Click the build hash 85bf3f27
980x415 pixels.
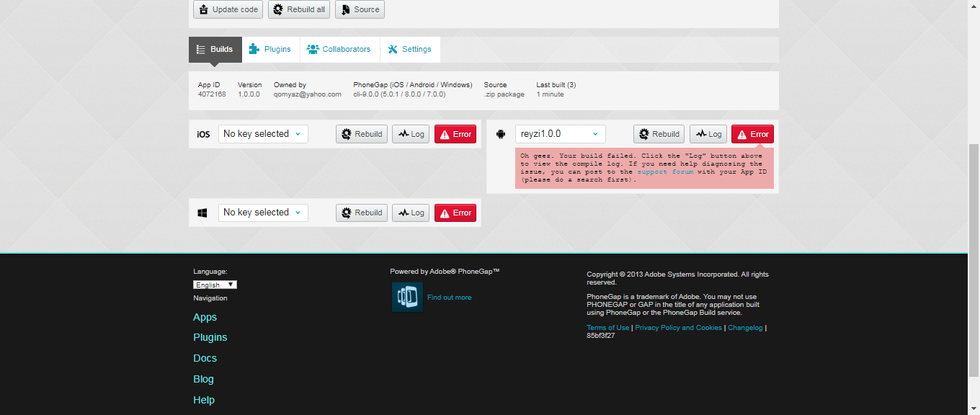[x=601, y=336]
